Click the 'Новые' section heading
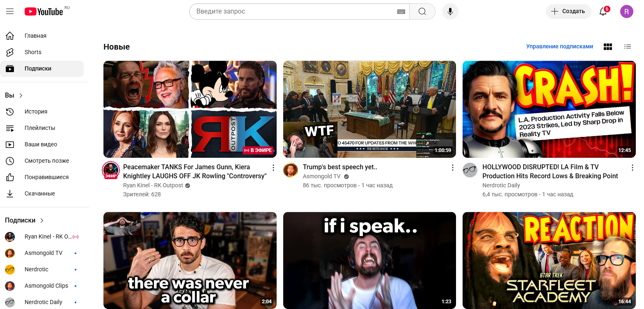Viewport: 644px width, 309px height. click(x=117, y=47)
